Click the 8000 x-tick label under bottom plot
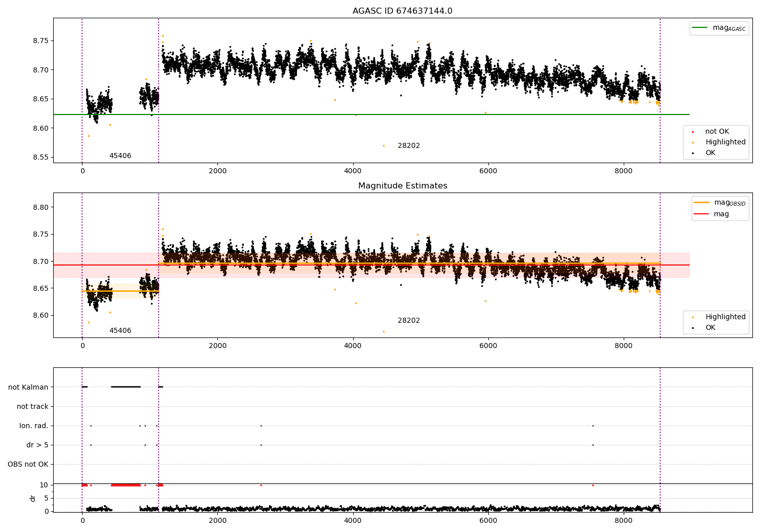The height and width of the screenshot is (532, 760). coord(623,521)
